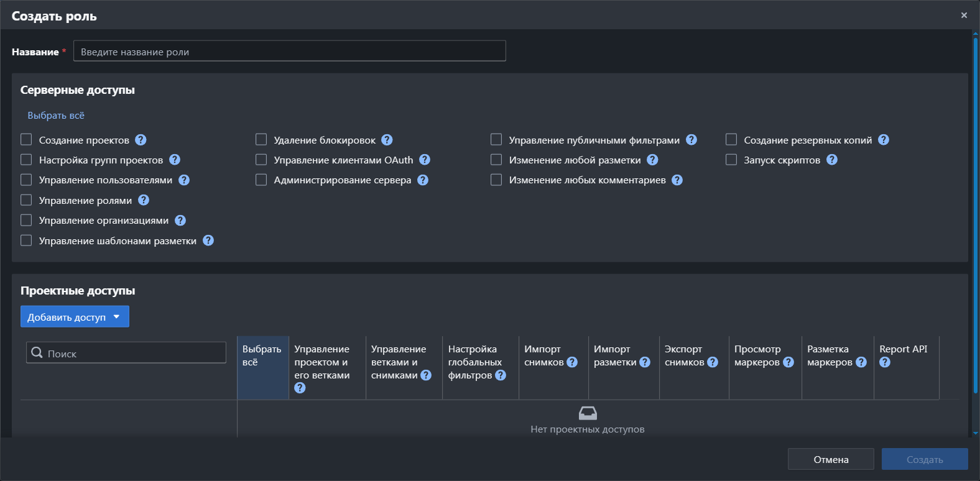The height and width of the screenshot is (481, 980).
Task: Show help for Управление ролями
Action: 144,200
